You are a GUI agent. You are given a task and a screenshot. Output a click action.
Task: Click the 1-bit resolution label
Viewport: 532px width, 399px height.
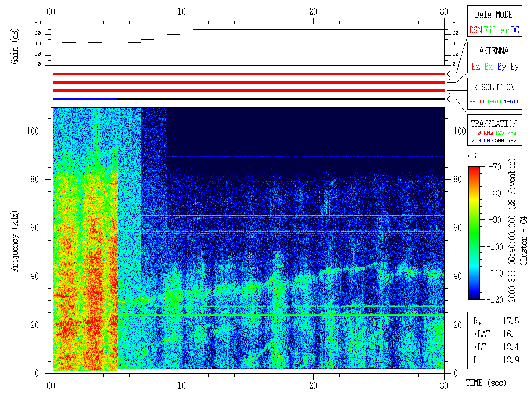click(512, 102)
